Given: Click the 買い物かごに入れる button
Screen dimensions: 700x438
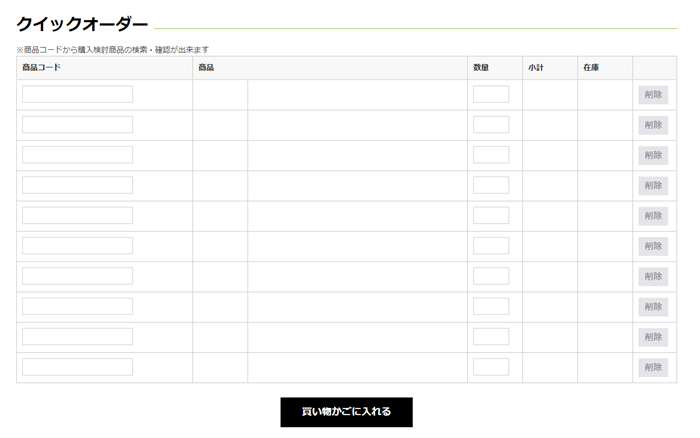Looking at the screenshot, I should 346,411.
